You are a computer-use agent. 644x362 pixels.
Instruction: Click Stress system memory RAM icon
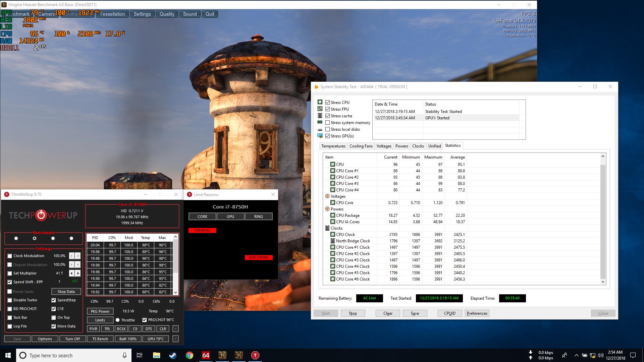coord(320,122)
